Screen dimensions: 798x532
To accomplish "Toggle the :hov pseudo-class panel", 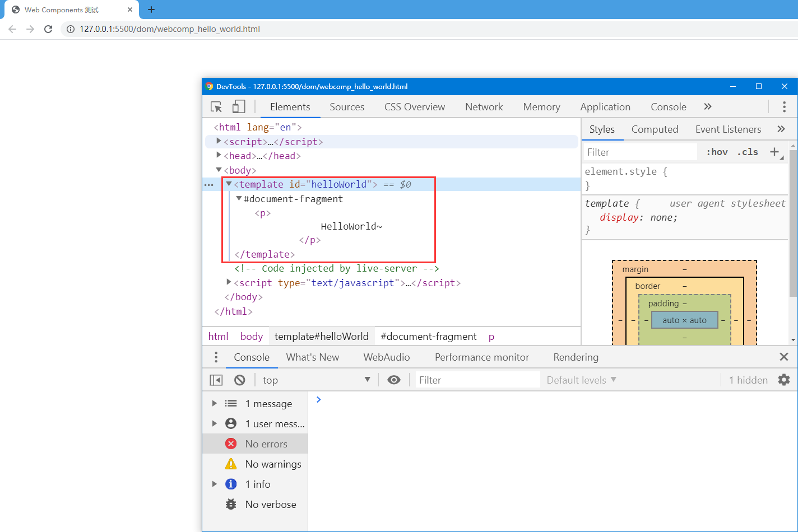I will 717,152.
